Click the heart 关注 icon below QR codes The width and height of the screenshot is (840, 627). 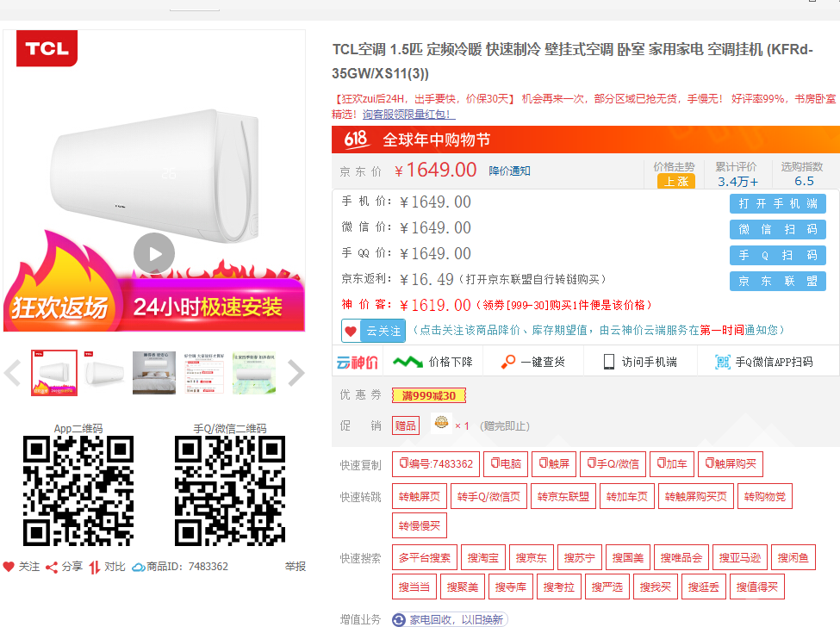[x=9, y=567]
